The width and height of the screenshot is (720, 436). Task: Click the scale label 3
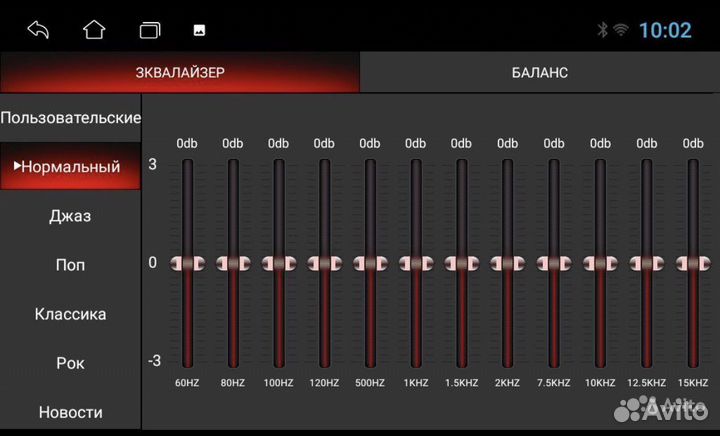152,164
